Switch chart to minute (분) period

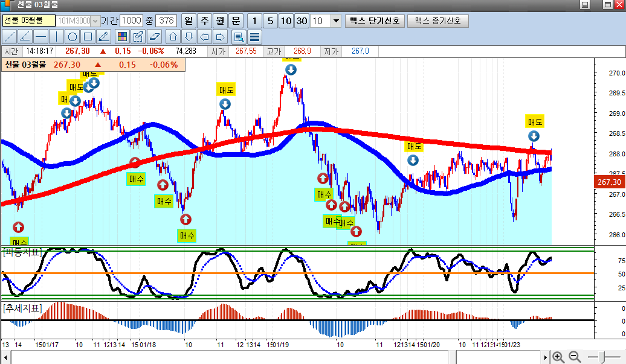[236, 21]
